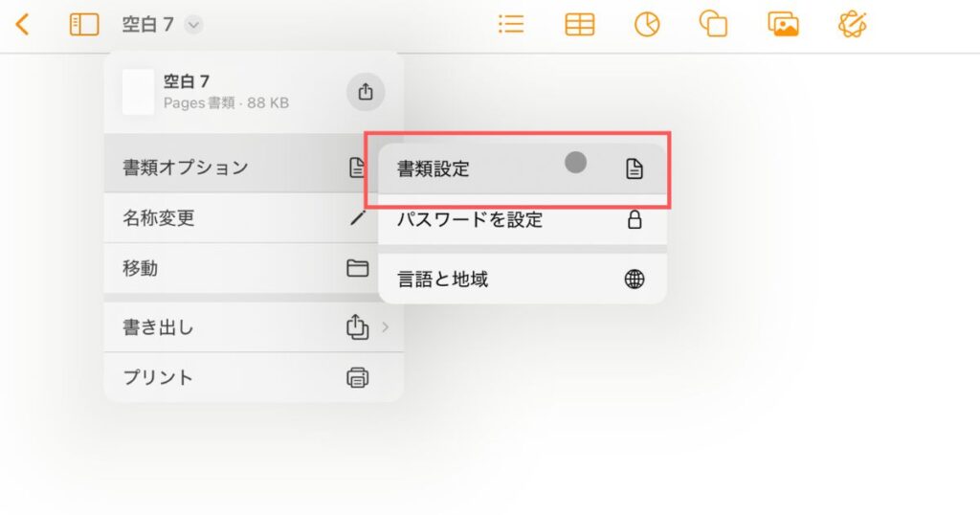Insert media using the photo icon
The image size is (980, 515).
coord(783,25)
